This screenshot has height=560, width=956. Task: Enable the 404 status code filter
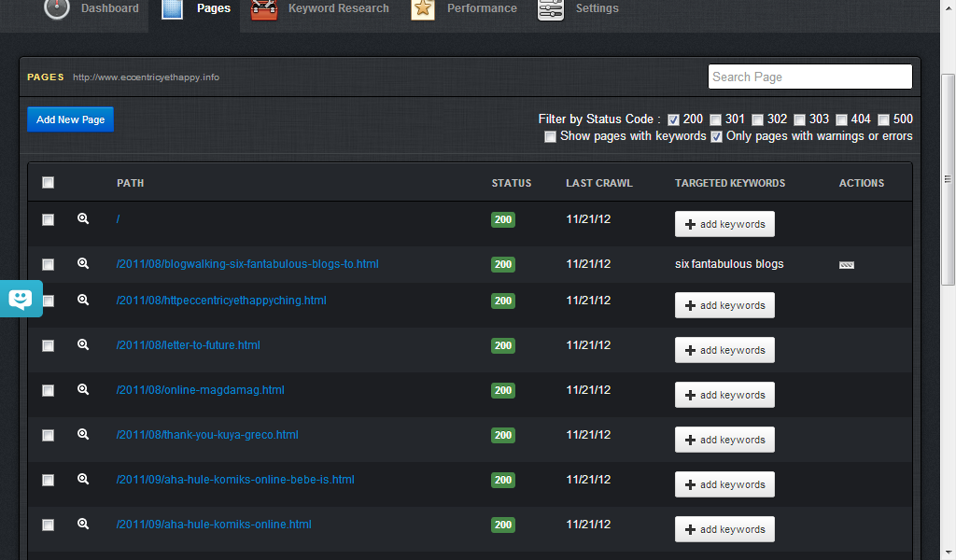841,120
